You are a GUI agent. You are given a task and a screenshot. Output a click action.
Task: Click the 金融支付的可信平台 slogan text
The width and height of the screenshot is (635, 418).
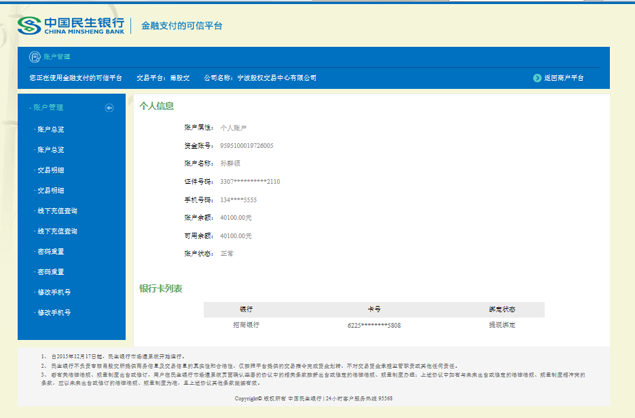click(181, 26)
